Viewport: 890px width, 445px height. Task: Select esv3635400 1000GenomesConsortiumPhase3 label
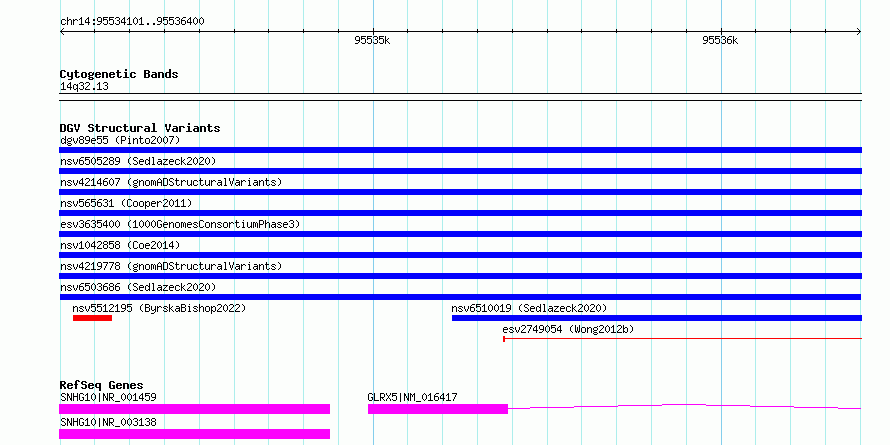click(180, 224)
